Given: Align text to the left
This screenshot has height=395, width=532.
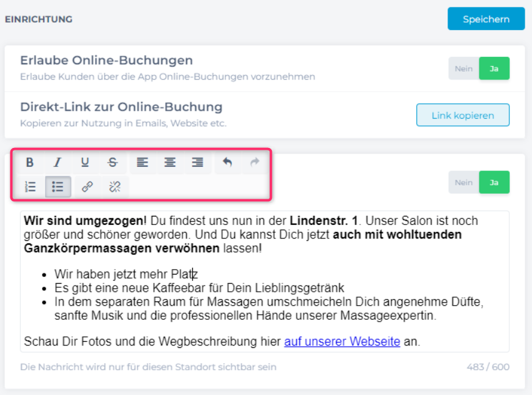Looking at the screenshot, I should point(142,162).
